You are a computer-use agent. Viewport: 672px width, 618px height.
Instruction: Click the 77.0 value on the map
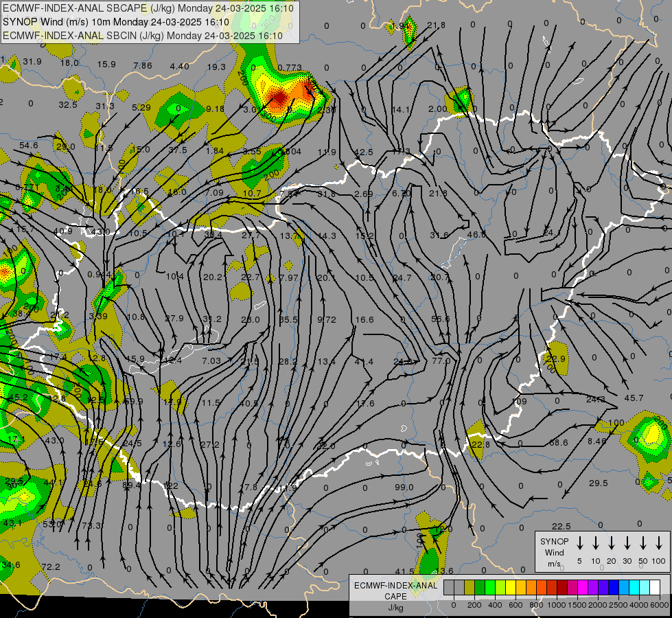click(441, 360)
